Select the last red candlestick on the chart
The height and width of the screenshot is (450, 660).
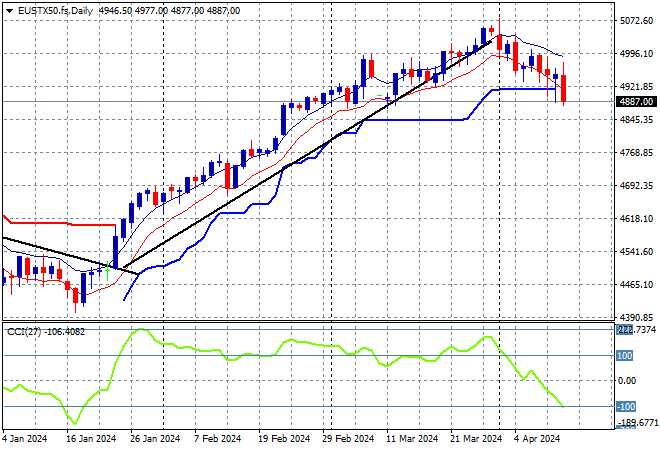coord(564,88)
